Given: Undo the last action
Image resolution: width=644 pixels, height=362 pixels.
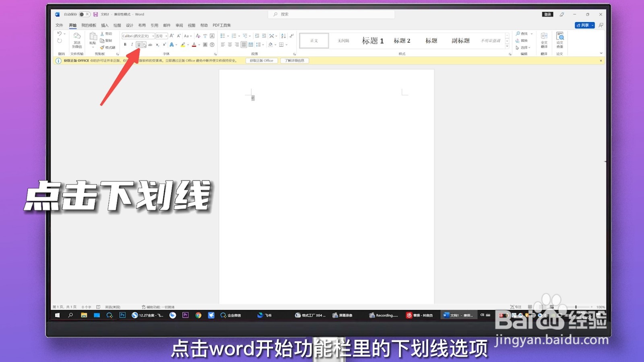Looking at the screenshot, I should click(x=60, y=34).
